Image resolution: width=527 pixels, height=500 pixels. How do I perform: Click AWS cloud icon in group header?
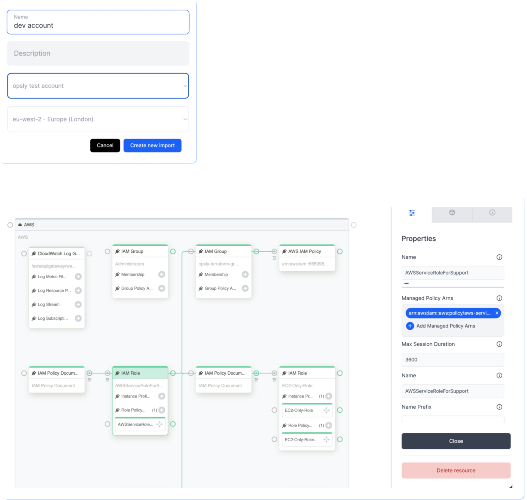point(20,224)
